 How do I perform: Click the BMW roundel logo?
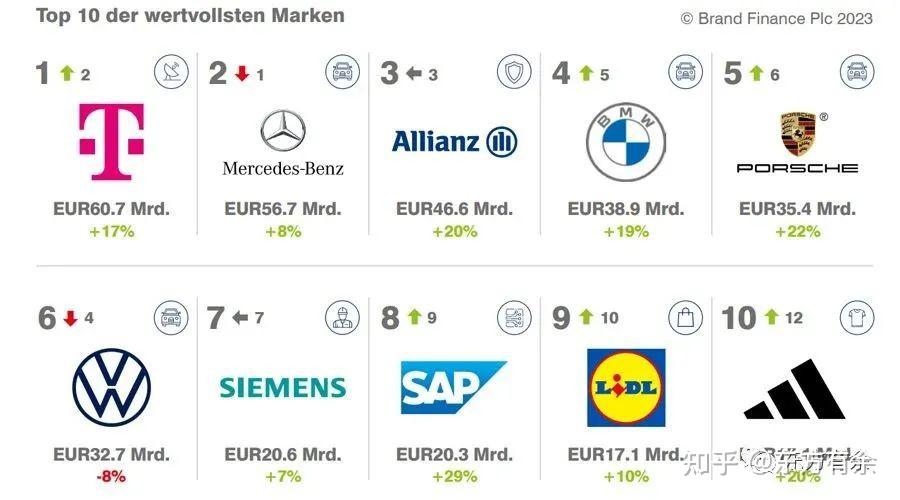pos(625,142)
